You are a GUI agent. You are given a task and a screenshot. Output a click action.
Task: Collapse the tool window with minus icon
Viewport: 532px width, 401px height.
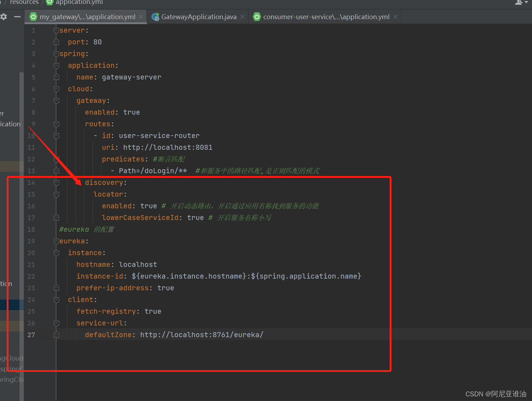(x=17, y=17)
